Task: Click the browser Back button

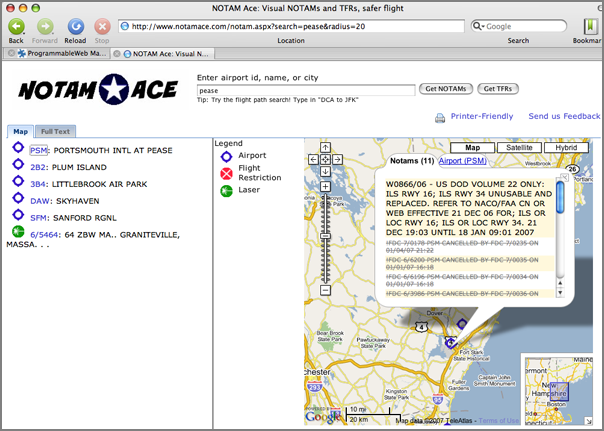Action: coord(16,27)
